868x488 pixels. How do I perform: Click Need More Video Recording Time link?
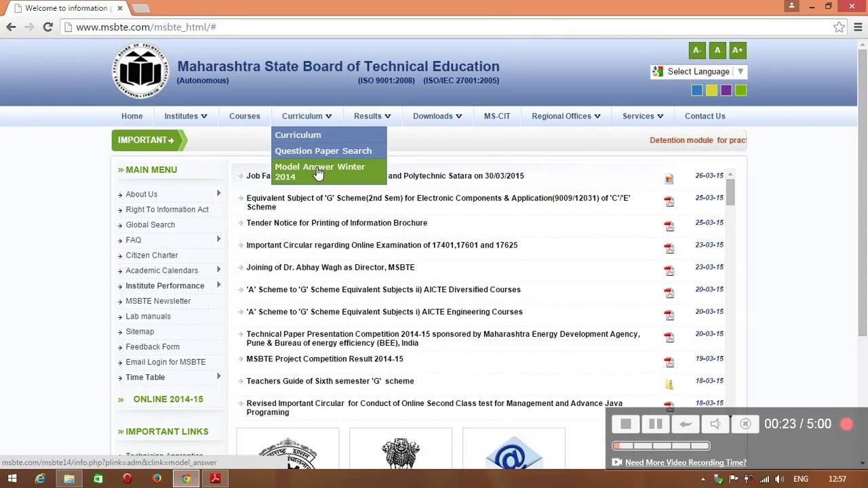[x=686, y=462]
